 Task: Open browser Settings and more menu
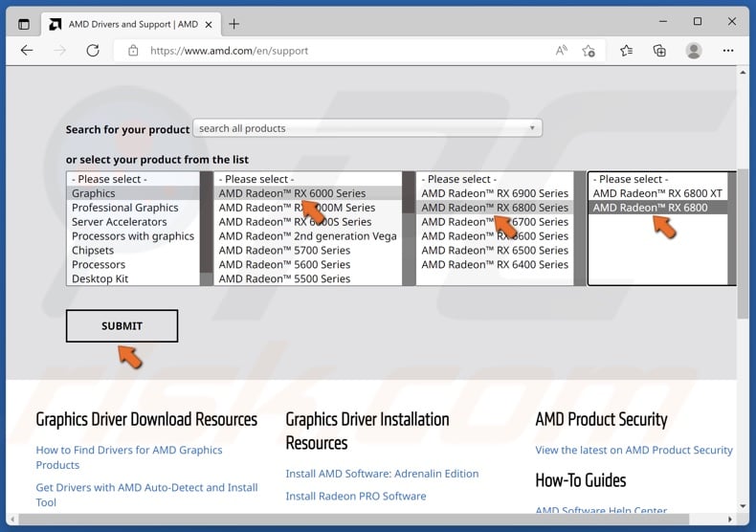click(x=728, y=51)
